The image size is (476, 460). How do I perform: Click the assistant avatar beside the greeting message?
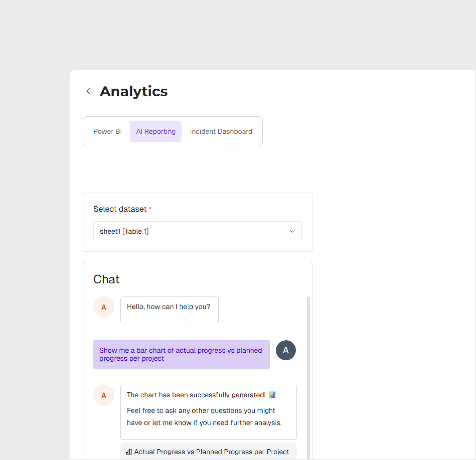(104, 307)
